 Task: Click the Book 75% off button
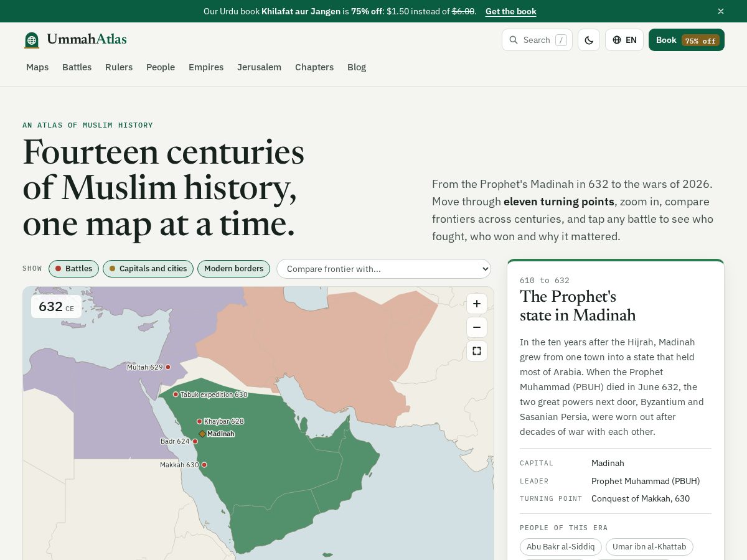click(x=687, y=40)
